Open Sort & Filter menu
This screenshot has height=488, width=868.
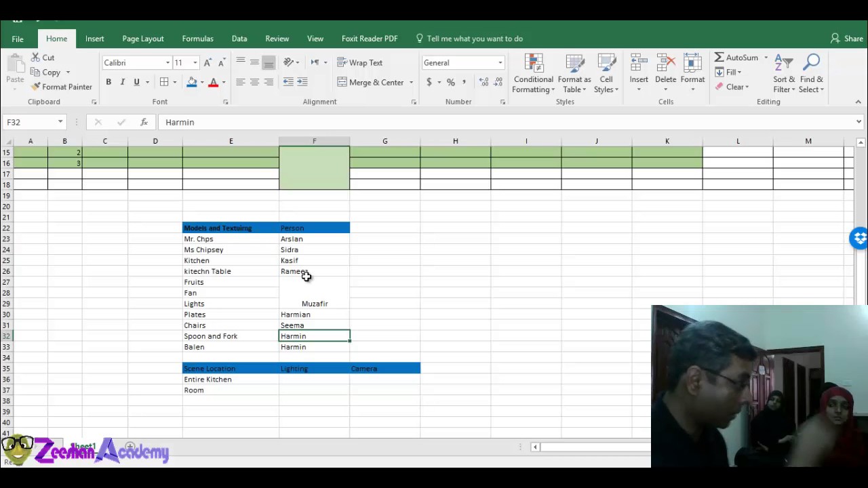pyautogui.click(x=784, y=73)
